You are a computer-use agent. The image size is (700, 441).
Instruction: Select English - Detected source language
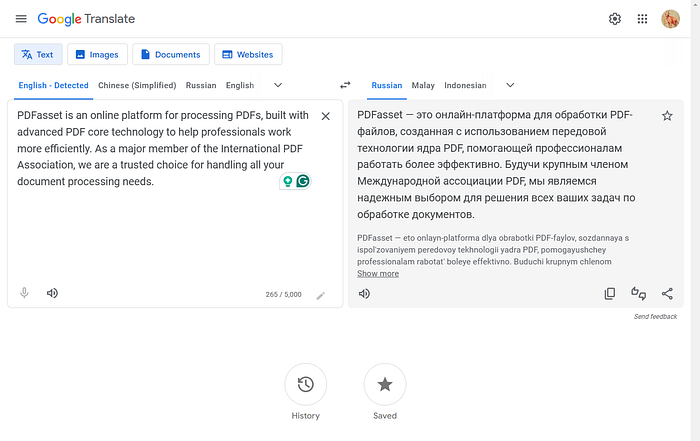coord(54,85)
